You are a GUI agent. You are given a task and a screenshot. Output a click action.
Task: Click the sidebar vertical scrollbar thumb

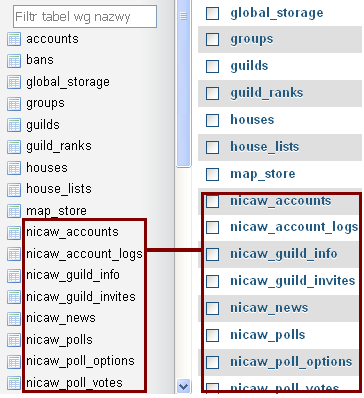(184, 83)
